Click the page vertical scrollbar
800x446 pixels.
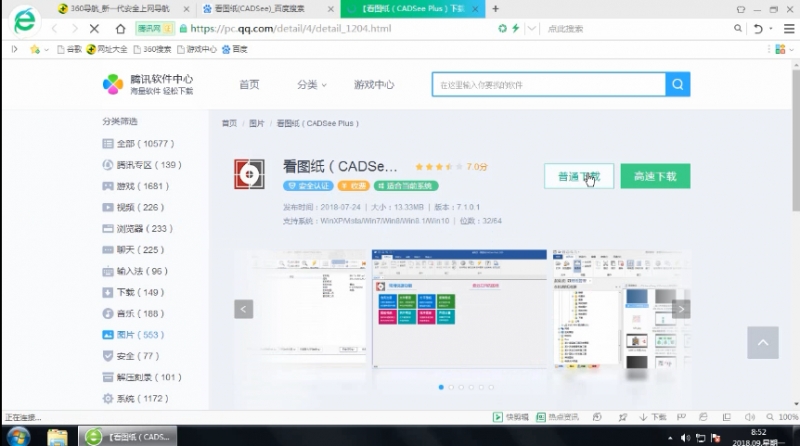tap(796, 140)
